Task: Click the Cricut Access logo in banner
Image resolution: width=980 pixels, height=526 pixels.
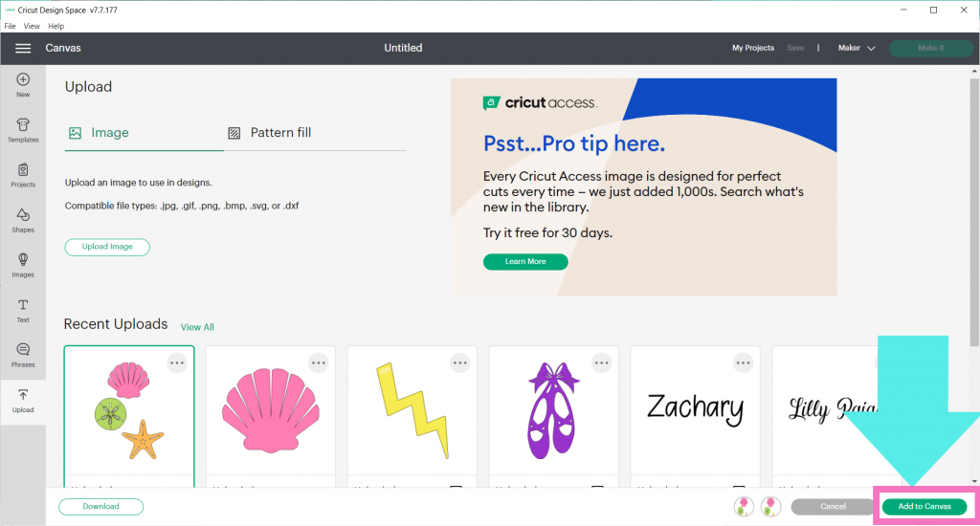Action: 540,102
